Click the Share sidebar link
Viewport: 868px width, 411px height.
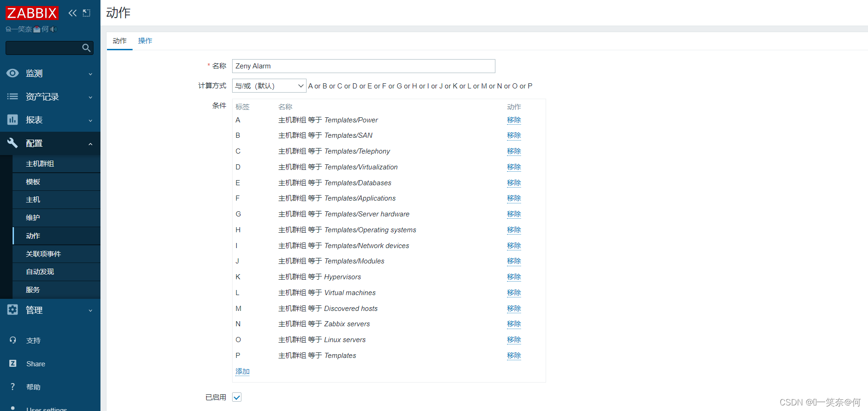click(x=36, y=364)
